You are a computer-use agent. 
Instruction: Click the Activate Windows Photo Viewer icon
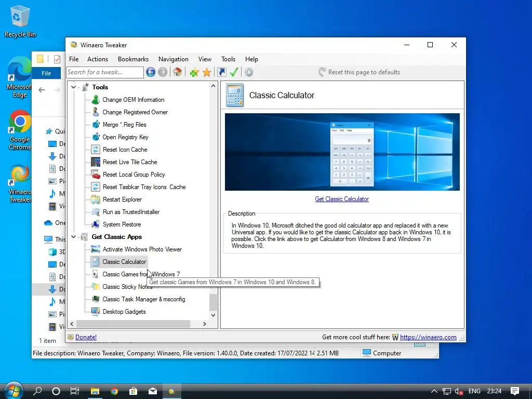(x=96, y=249)
